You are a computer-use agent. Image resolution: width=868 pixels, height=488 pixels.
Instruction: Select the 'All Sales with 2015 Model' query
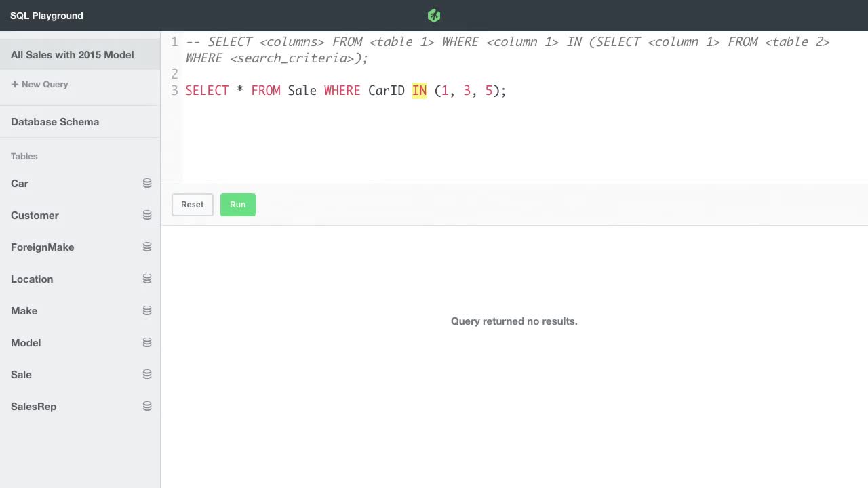tap(72, 54)
